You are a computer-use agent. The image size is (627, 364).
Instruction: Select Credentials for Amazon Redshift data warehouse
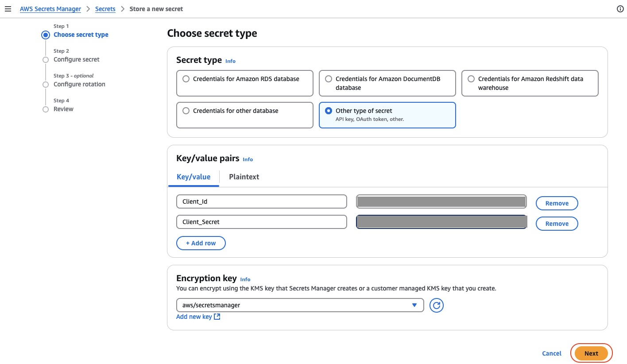(471, 78)
